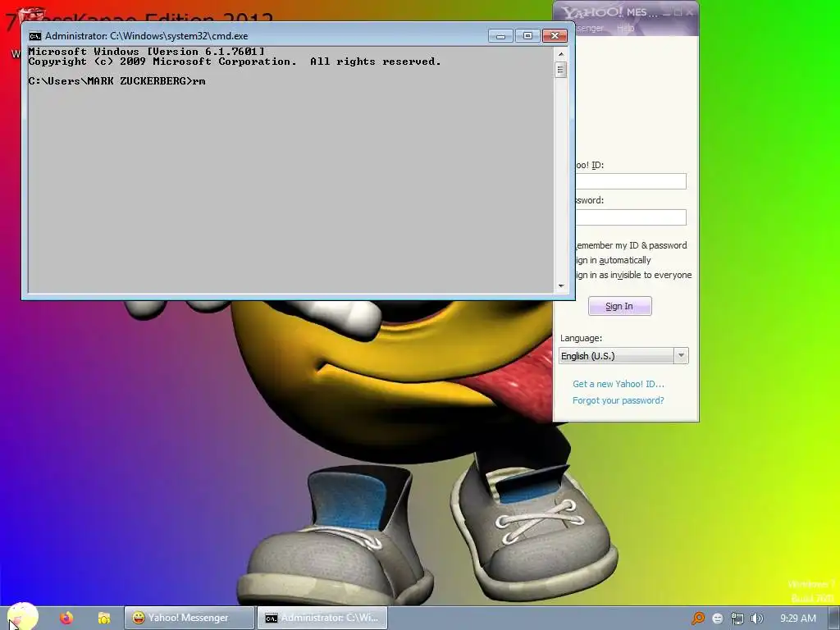Image resolution: width=840 pixels, height=630 pixels.
Task: Open the taskbar clock showing 9:29 AM
Action: [x=797, y=619]
